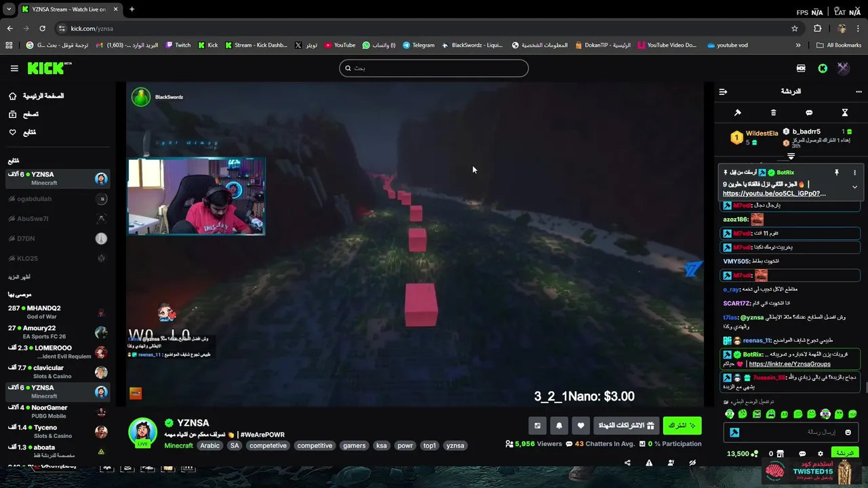This screenshot has height=488, width=868.
Task: Select the Arabic tag
Action: pyautogui.click(x=210, y=446)
